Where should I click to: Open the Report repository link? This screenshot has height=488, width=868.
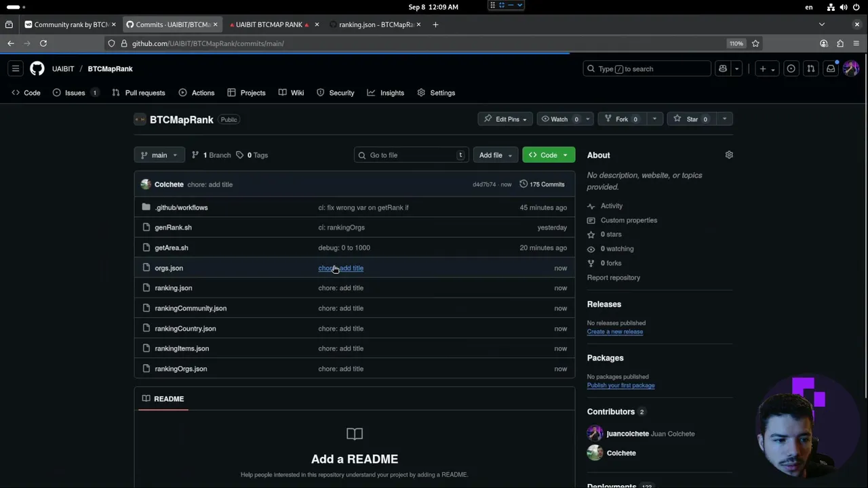click(x=614, y=278)
